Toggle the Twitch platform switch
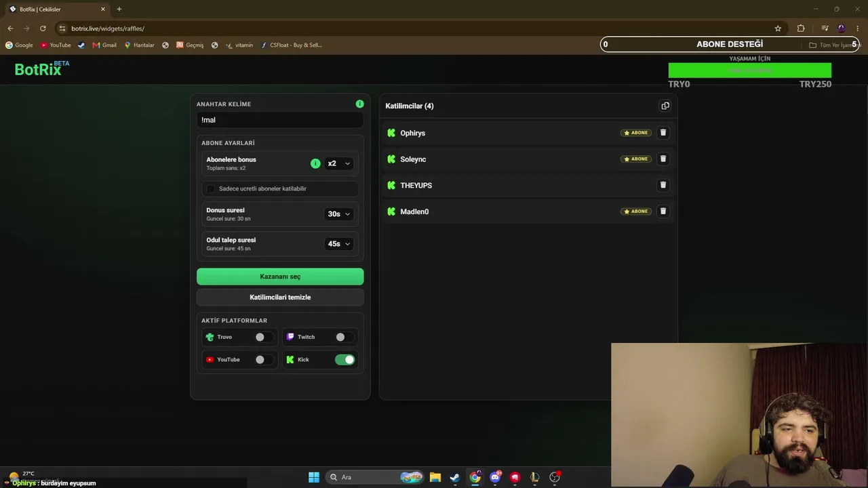The width and height of the screenshot is (868, 488). (x=344, y=337)
